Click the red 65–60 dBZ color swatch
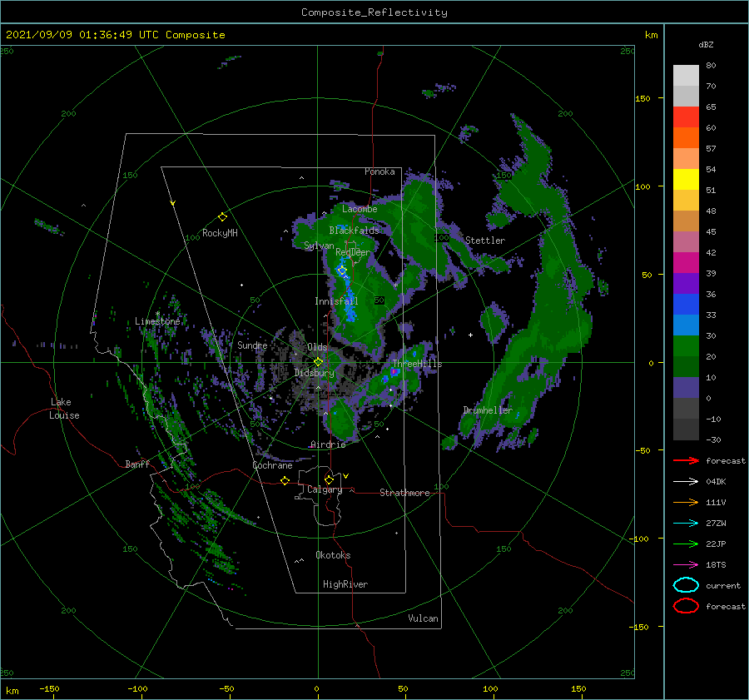This screenshot has height=700, width=749. [x=686, y=117]
